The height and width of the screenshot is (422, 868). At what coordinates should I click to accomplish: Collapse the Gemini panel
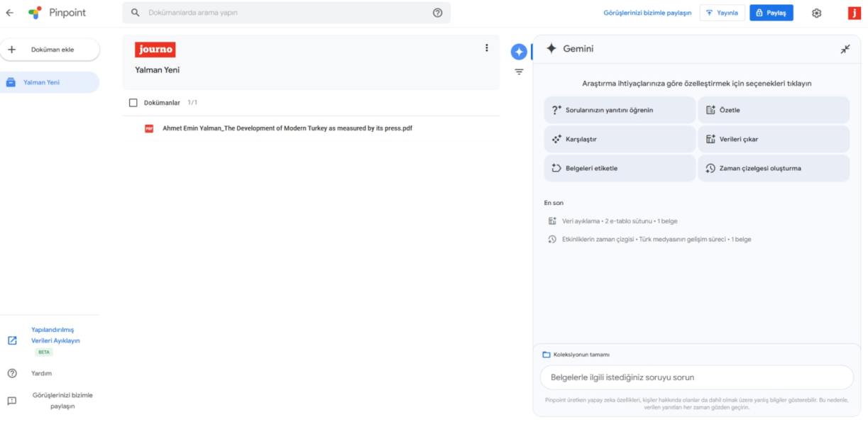click(845, 49)
